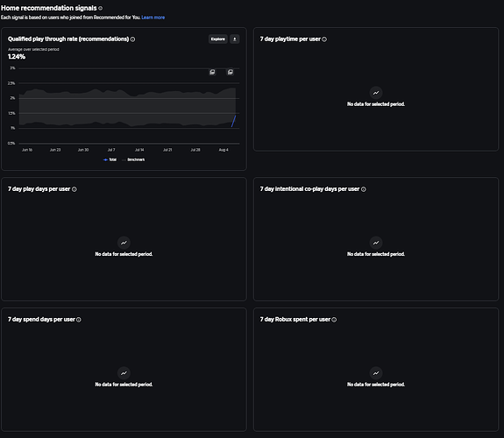The height and width of the screenshot is (438, 504).
Task: Click info icon for 7 day play days per user
Action: point(75,189)
